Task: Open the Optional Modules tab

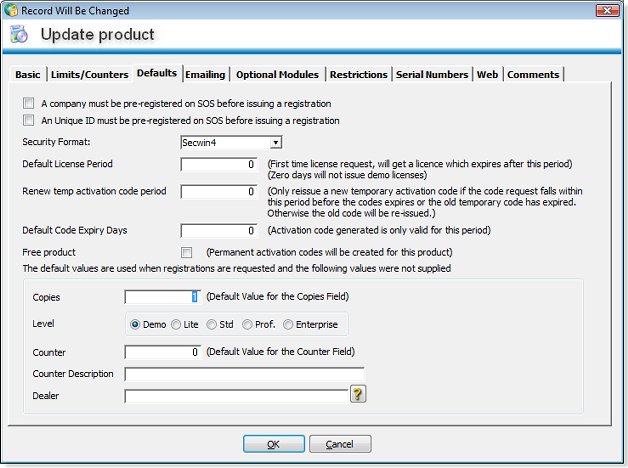Action: [278, 75]
